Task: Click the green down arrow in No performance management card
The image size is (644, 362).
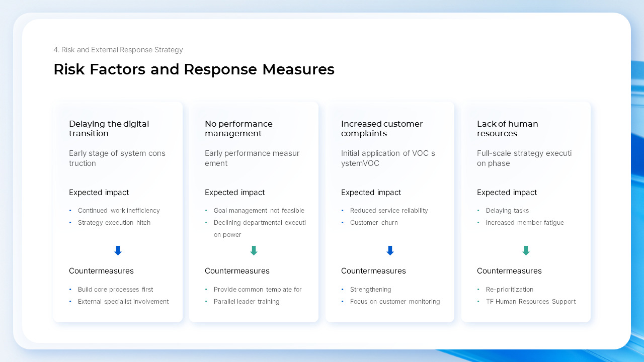Action: (254, 250)
